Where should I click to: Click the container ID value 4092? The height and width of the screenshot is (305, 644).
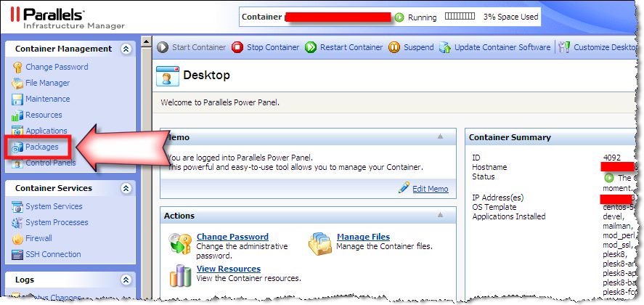point(611,158)
